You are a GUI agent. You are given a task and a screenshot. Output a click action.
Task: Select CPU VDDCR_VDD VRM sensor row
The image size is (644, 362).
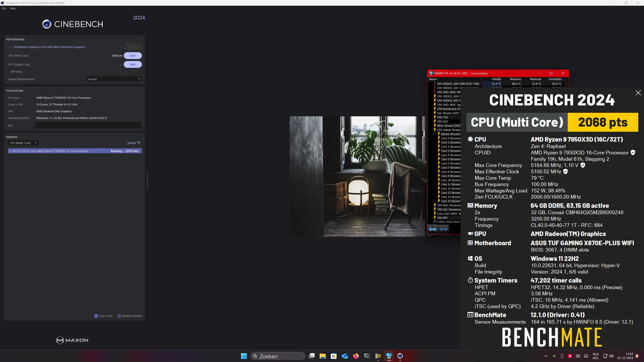point(458,84)
